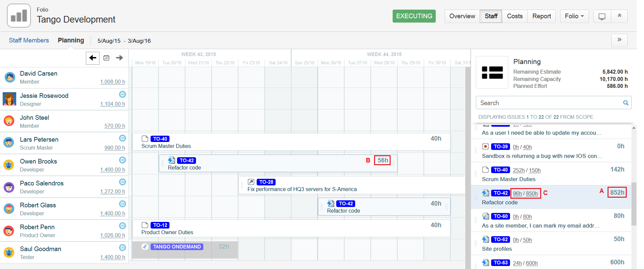Click Robert Penn's planning badge icon
Viewport: 644px width, 269px height.
pyautogui.click(x=122, y=226)
